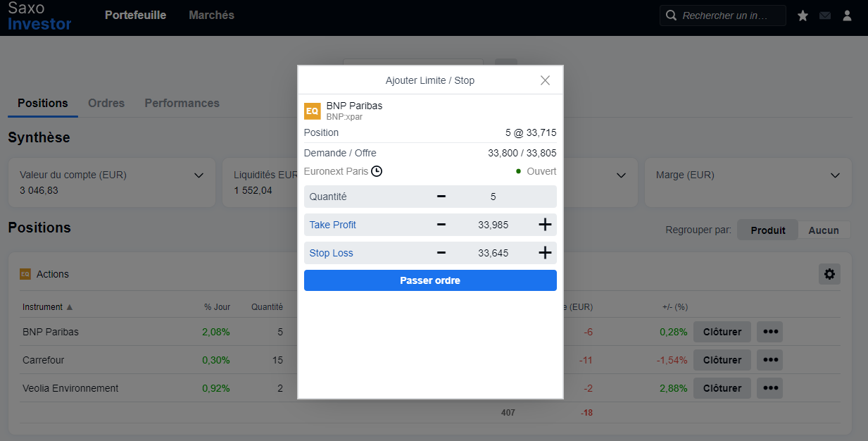
Task: Open the favorites star icon
Action: tap(803, 15)
